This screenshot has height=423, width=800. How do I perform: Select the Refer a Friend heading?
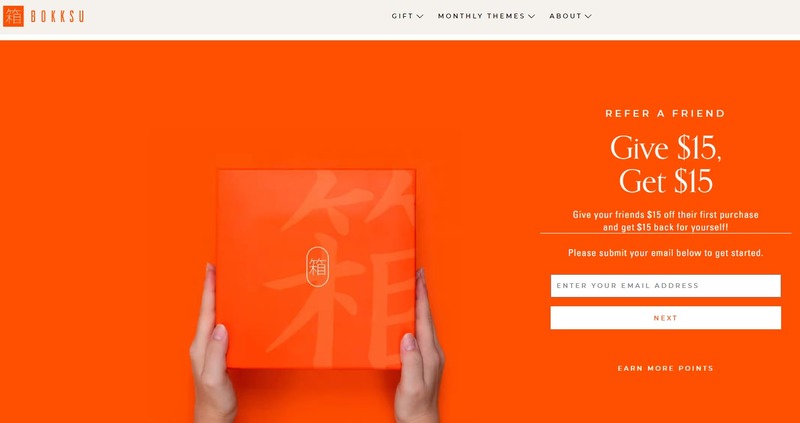point(665,114)
